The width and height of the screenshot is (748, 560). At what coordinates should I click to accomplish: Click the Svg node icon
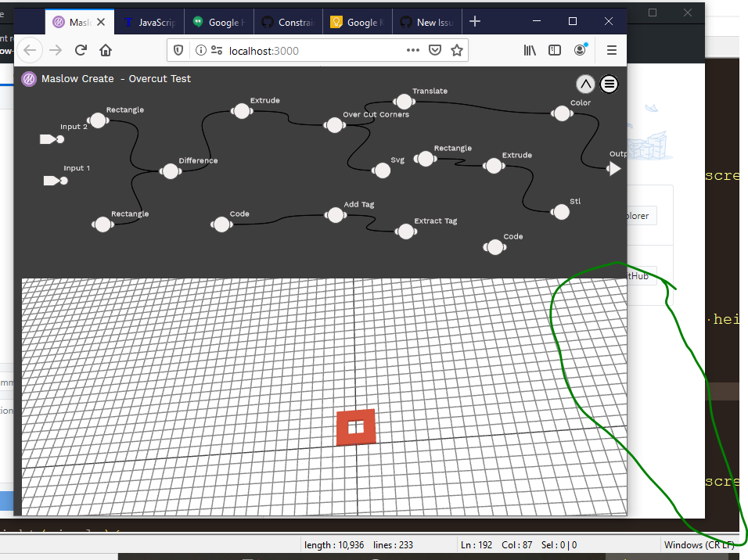point(381,169)
